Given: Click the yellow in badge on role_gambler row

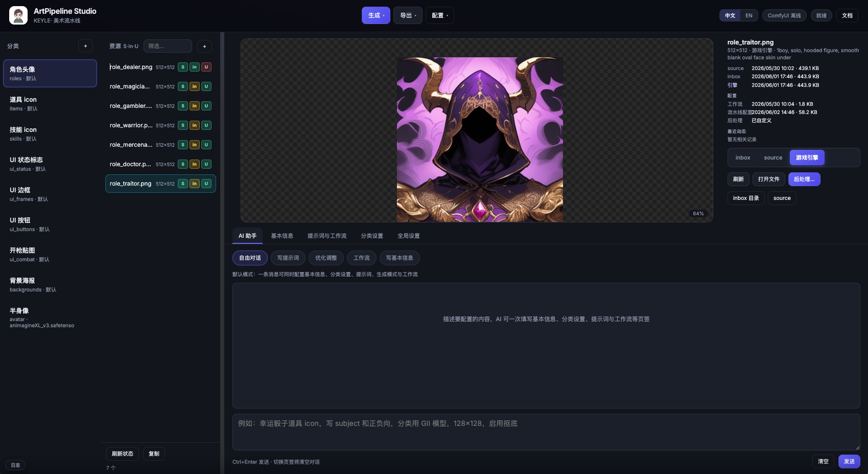Looking at the screenshot, I should [x=195, y=106].
